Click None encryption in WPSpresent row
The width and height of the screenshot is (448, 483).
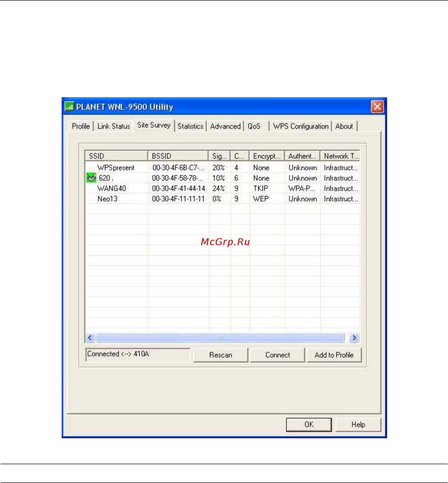coord(261,168)
